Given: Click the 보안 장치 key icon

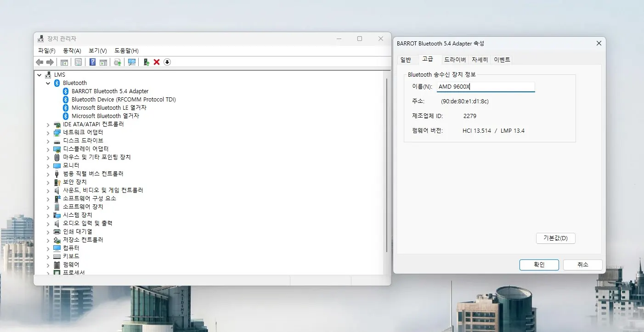Looking at the screenshot, I should 57,182.
